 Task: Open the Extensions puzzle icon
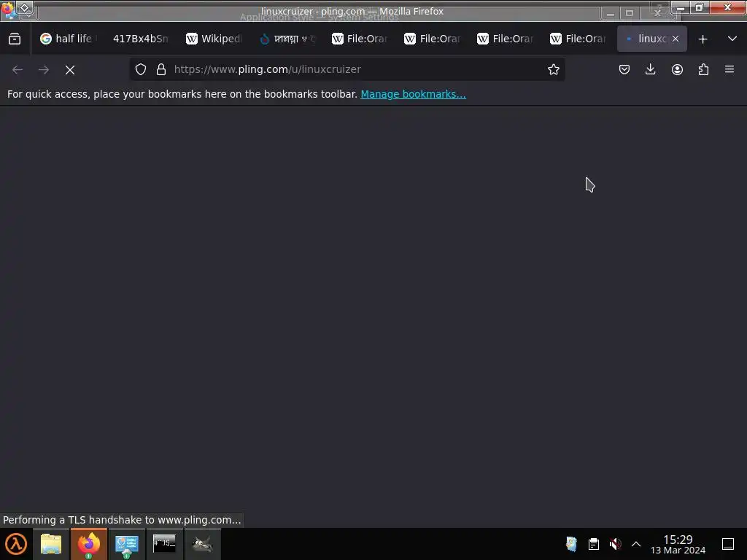703,69
